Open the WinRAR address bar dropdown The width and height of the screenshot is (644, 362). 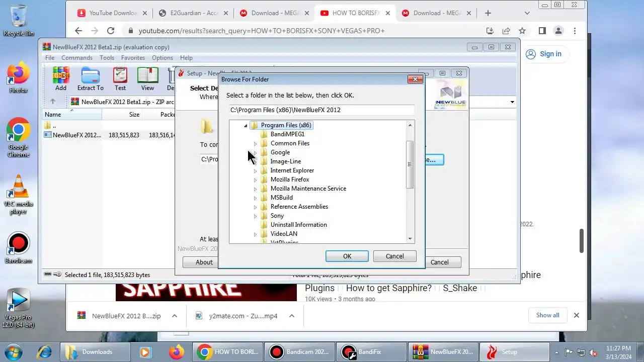512,102
